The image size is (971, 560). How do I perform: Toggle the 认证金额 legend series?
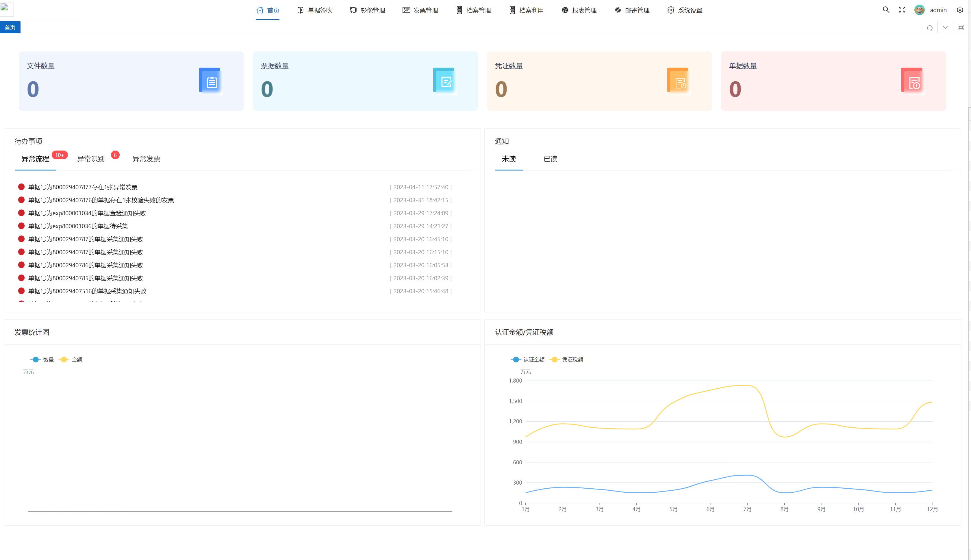[x=528, y=360]
